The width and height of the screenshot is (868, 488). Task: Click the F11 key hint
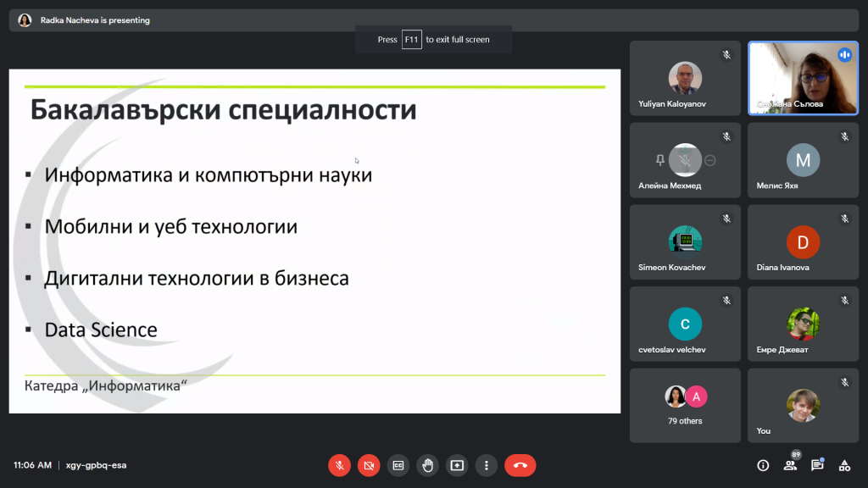411,39
